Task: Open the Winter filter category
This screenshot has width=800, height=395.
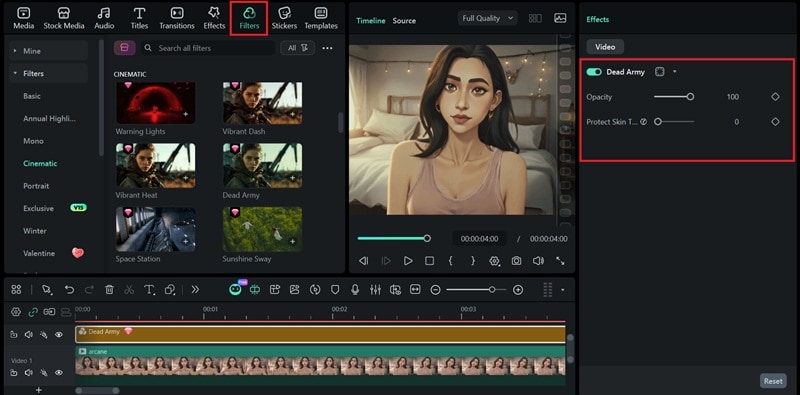Action: (35, 231)
